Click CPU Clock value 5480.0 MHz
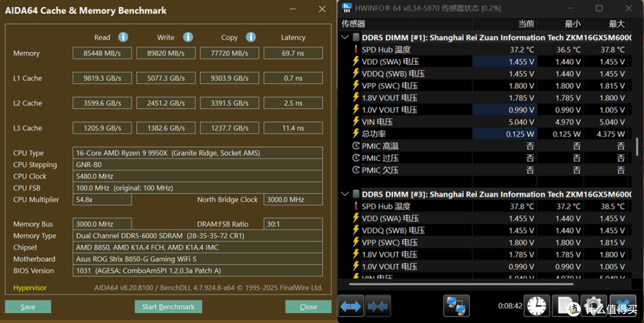 pos(197,176)
